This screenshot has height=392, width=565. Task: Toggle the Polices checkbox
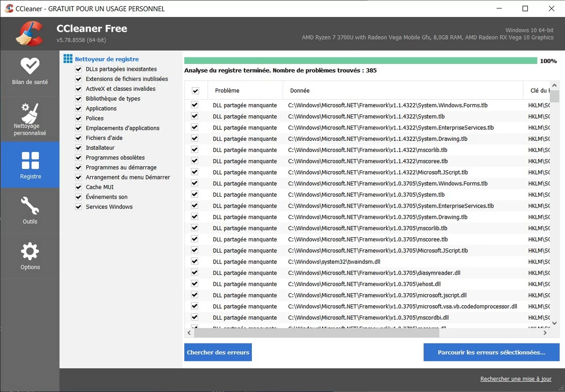[x=79, y=119]
